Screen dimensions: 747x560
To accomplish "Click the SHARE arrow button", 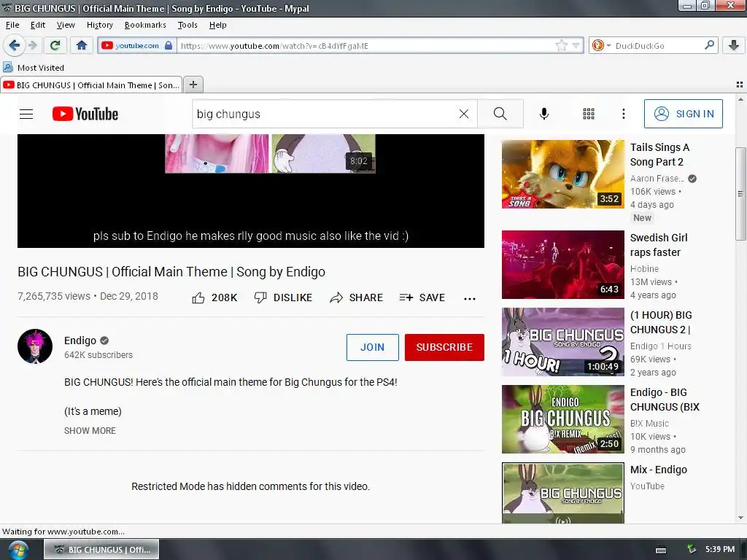I will [356, 297].
